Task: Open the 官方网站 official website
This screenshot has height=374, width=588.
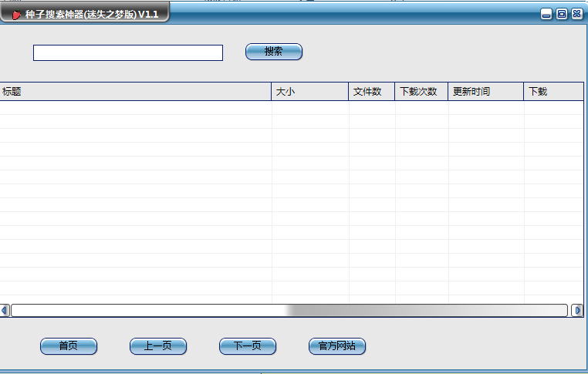Action: click(x=337, y=346)
